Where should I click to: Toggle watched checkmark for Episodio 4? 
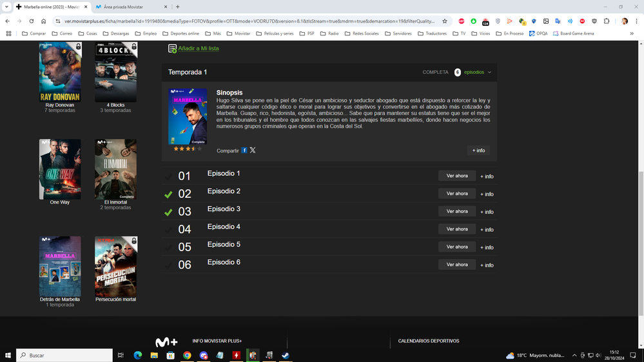[x=168, y=230]
